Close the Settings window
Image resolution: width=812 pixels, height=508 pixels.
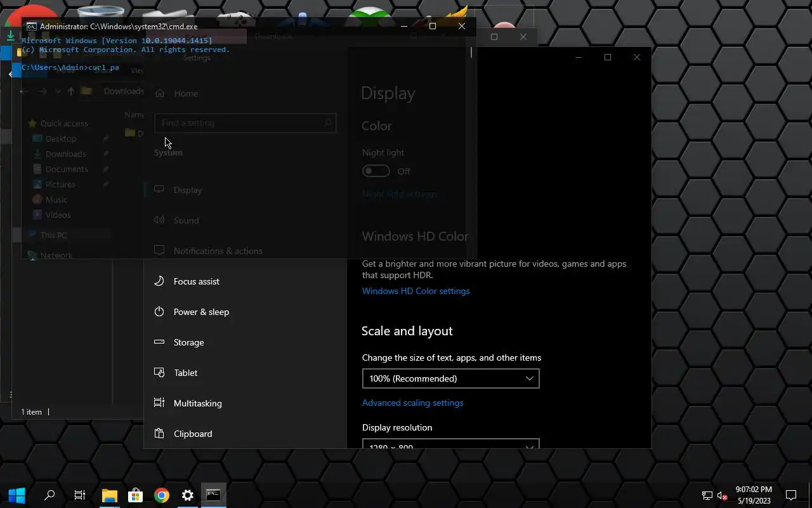point(637,57)
